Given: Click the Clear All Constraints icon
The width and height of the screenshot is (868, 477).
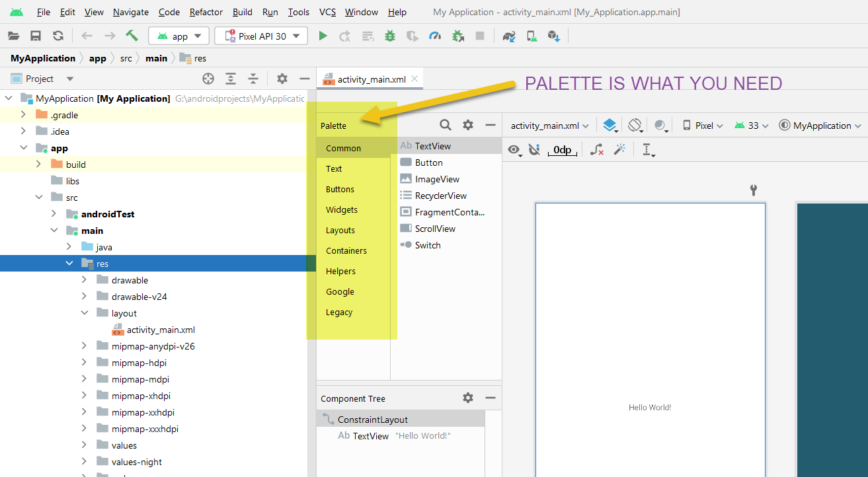Looking at the screenshot, I should click(597, 150).
